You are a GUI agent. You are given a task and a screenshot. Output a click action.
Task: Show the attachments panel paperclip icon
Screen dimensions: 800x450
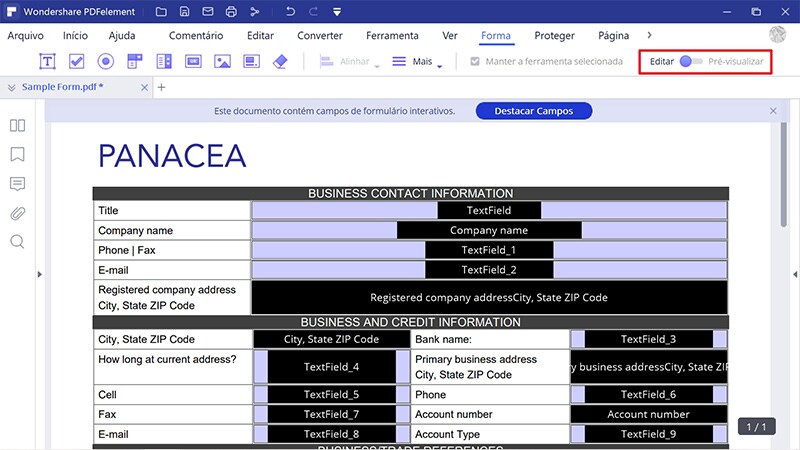pos(17,213)
